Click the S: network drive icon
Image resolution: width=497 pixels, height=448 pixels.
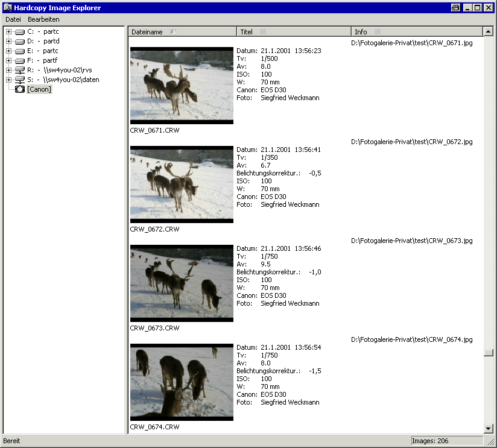(x=20, y=80)
